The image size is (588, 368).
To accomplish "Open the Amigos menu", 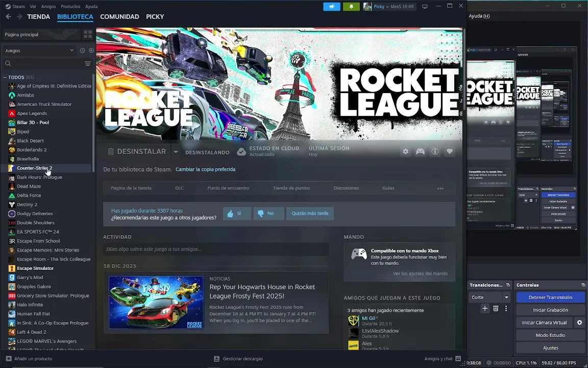I will [x=48, y=6].
